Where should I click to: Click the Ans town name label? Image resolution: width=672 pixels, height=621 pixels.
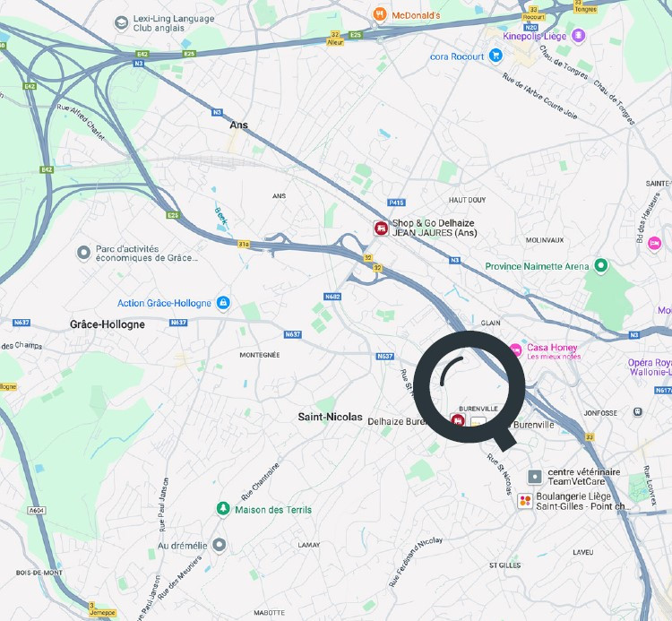point(238,125)
